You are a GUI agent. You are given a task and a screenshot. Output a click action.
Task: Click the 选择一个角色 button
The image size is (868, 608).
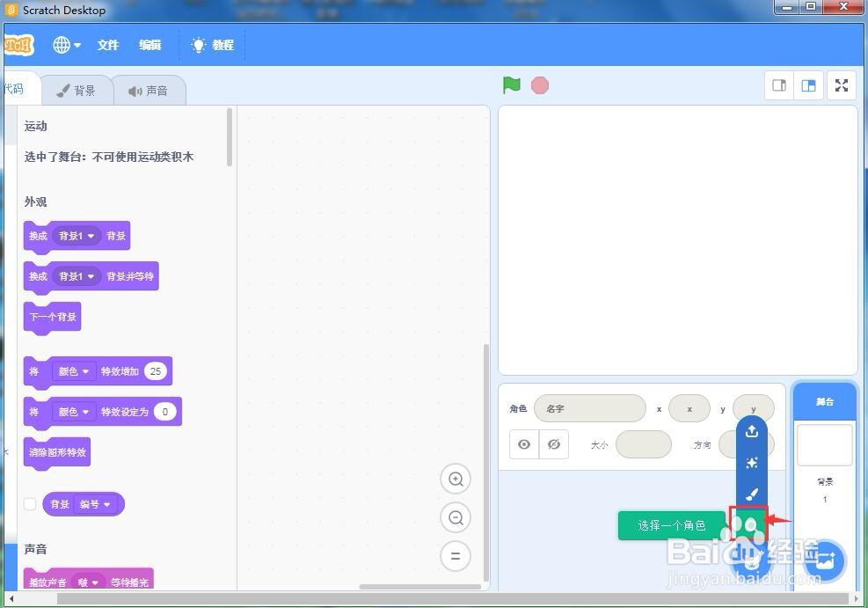tap(673, 524)
